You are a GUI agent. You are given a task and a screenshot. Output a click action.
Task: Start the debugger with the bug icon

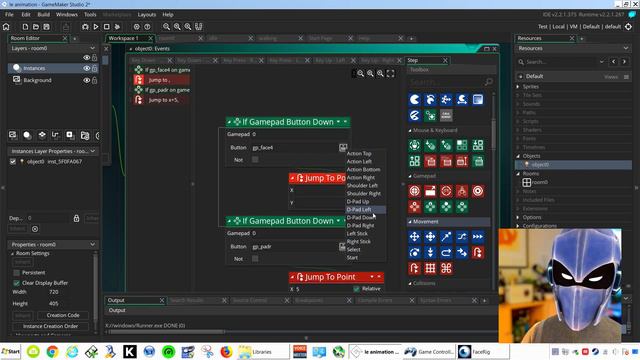(x=85, y=27)
